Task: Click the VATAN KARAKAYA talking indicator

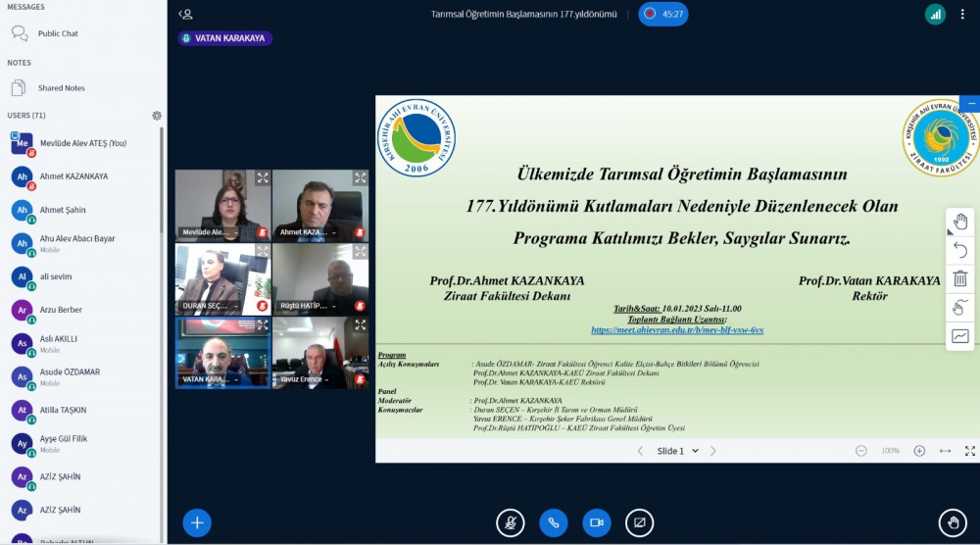Action: click(x=225, y=38)
